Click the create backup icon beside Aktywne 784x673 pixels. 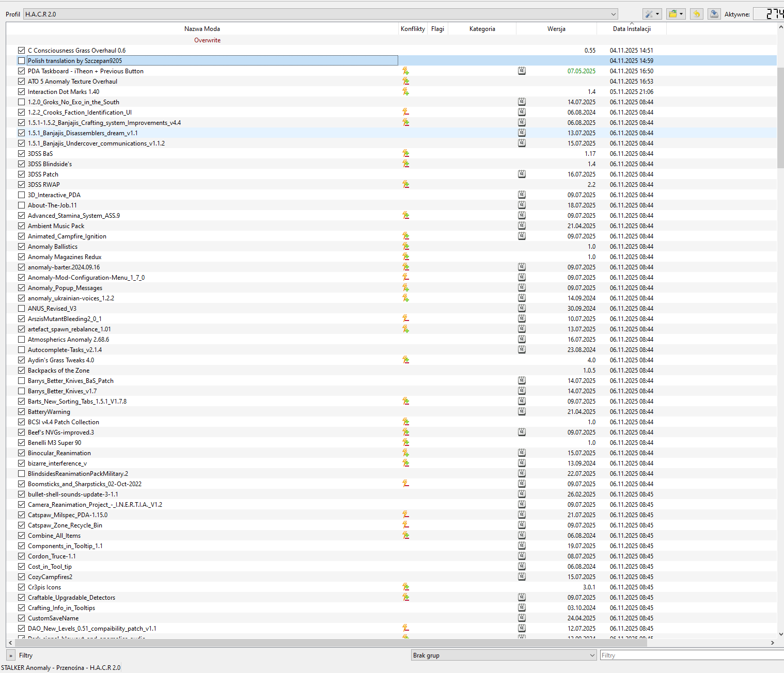pos(714,14)
